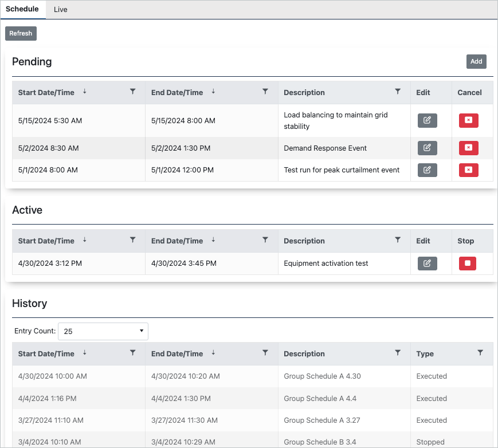Edit the active 4/30/2024 schedule entry
This screenshot has height=448, width=498.
click(427, 263)
